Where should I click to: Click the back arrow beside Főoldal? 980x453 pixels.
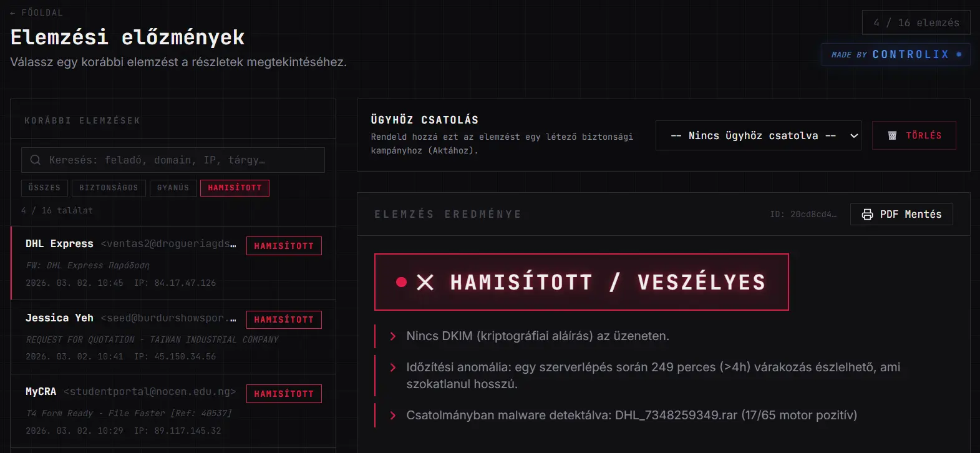(x=13, y=12)
